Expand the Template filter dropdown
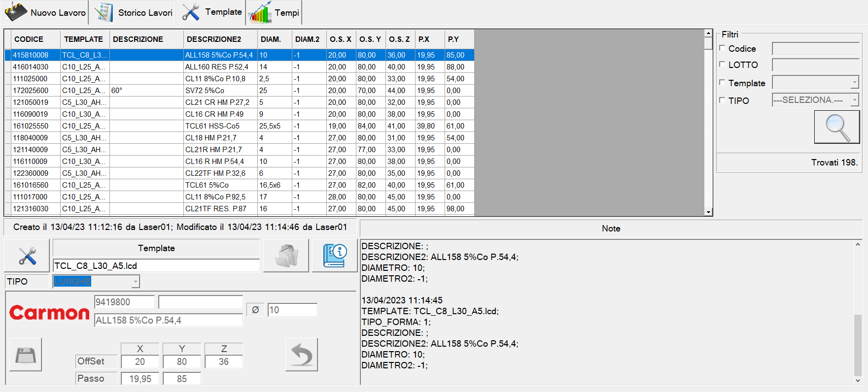The image size is (868, 392). coord(854,83)
